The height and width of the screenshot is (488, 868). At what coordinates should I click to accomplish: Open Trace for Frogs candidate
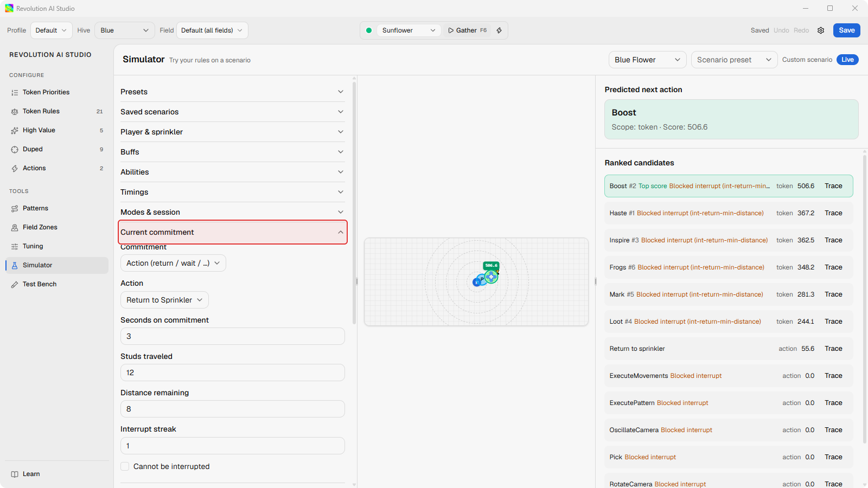pos(833,267)
